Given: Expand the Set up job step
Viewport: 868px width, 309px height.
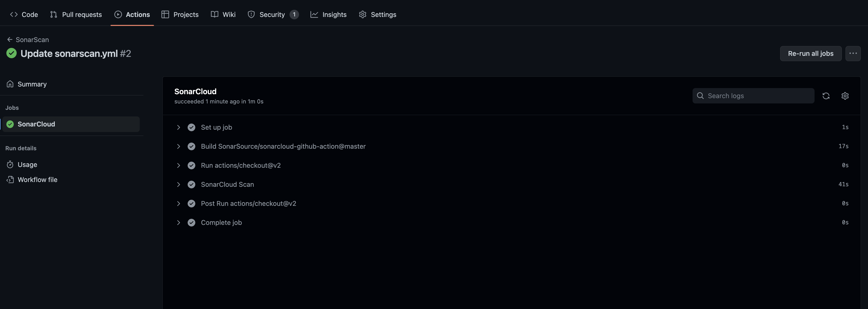Looking at the screenshot, I should click(179, 127).
